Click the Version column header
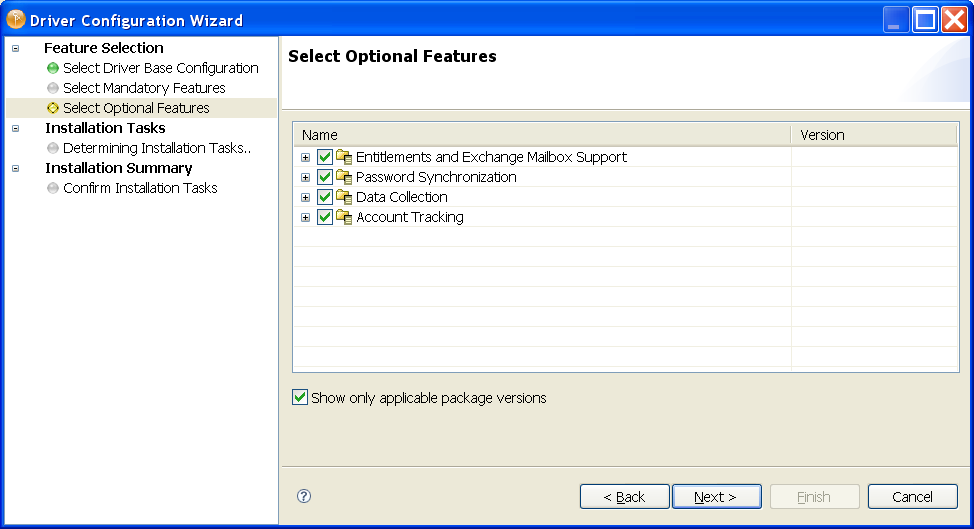Image resolution: width=974 pixels, height=529 pixels. (875, 135)
